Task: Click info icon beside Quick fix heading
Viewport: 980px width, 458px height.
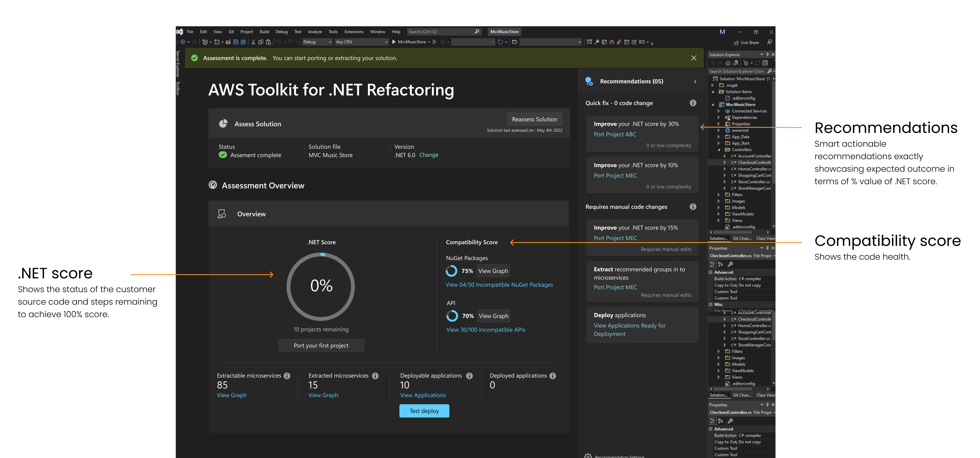Action: 693,103
